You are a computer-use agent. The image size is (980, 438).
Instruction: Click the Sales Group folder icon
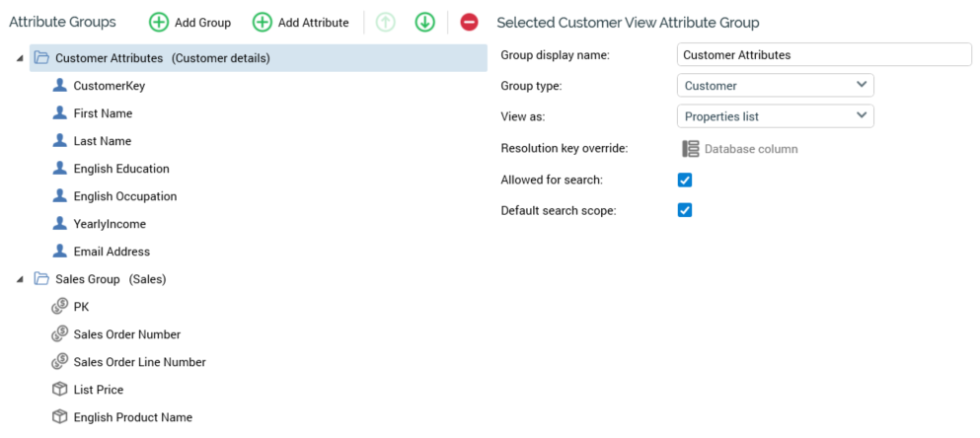(x=41, y=279)
